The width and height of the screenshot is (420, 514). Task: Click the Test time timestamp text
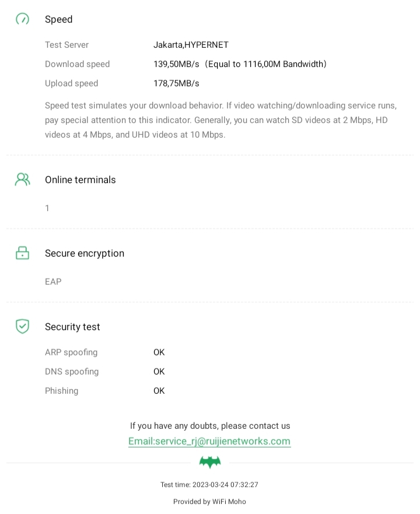point(209,485)
